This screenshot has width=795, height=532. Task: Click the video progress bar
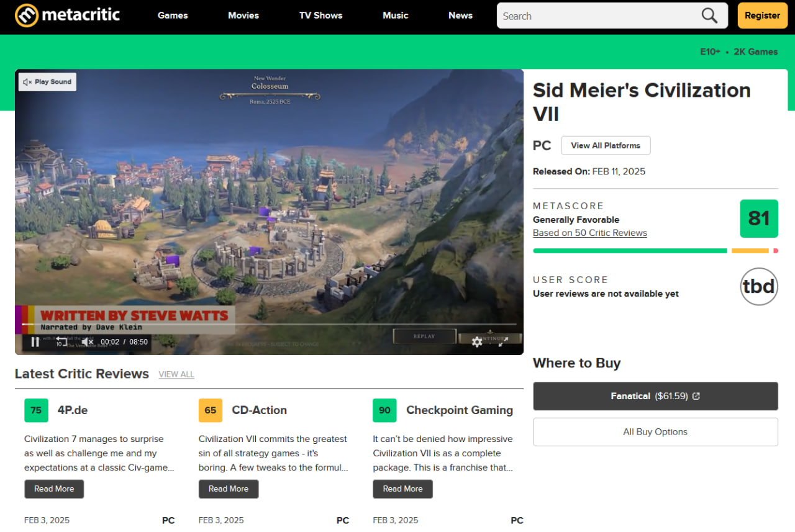(x=269, y=324)
